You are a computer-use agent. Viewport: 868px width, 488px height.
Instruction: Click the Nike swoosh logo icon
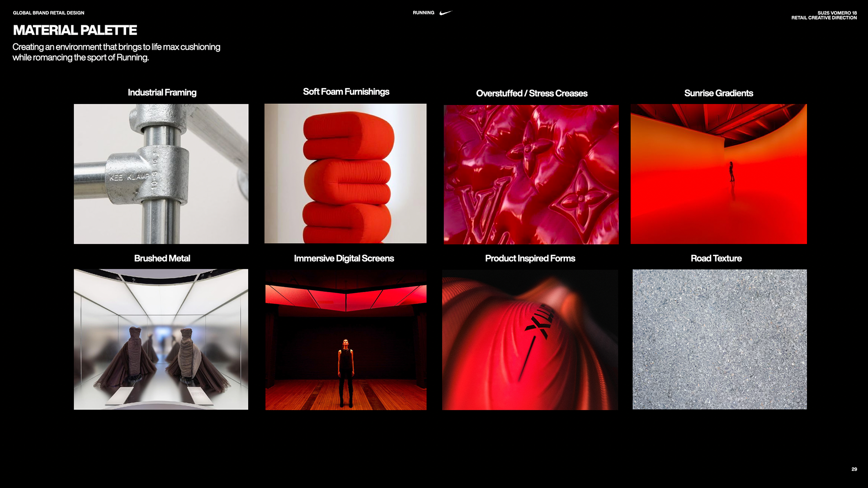pyautogui.click(x=445, y=13)
